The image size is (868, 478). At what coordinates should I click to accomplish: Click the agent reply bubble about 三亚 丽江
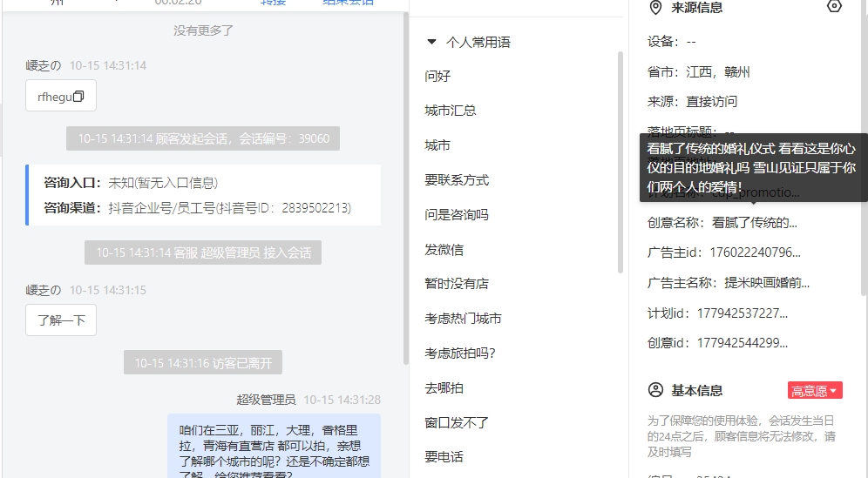pos(274,446)
